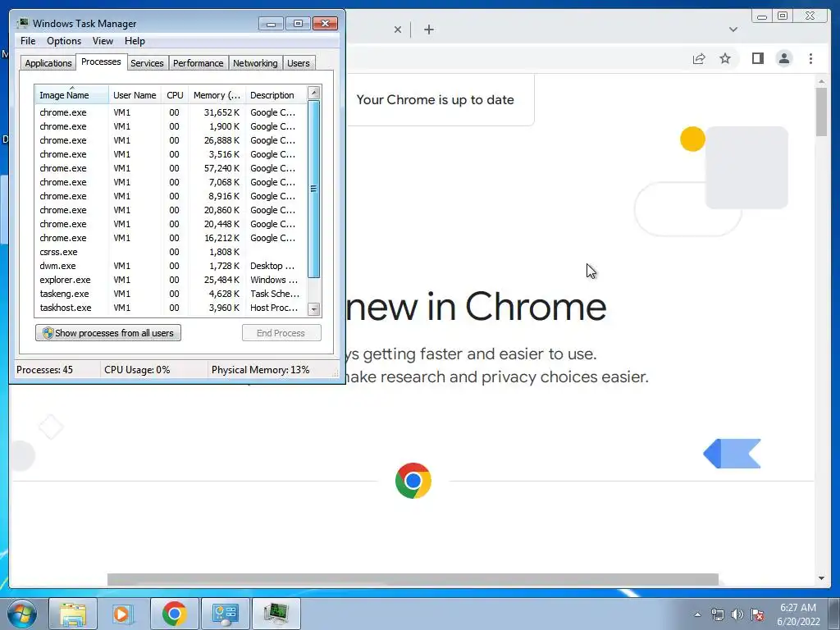
Task: Open the Task Manager Help menu
Action: (x=135, y=41)
